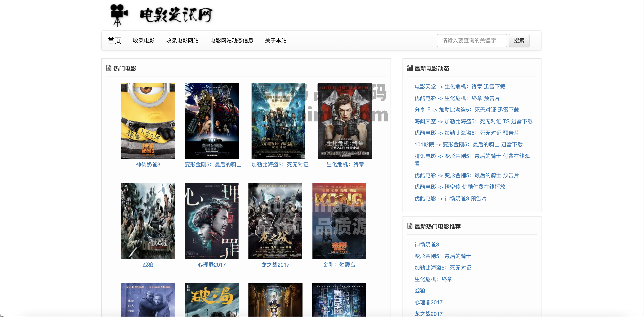Open 优酷电影 -> 生化危机：终章 预告片 link
The height and width of the screenshot is (317, 644).
(457, 98)
